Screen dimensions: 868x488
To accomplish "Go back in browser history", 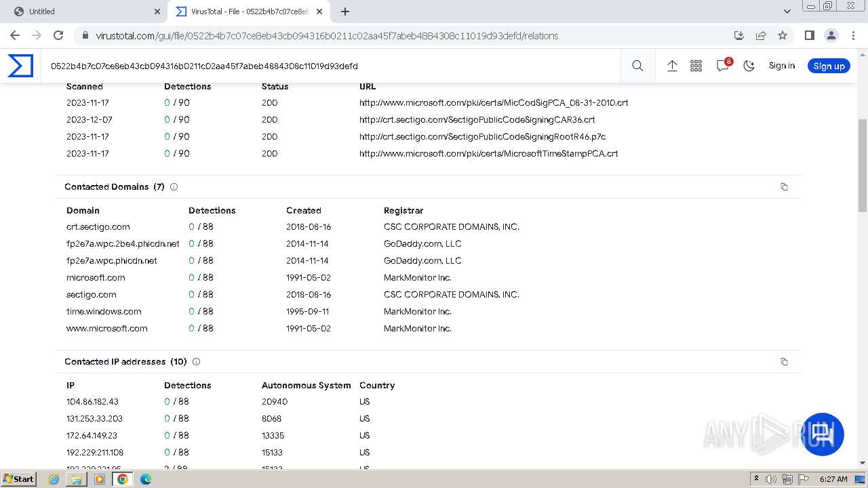I will [15, 35].
